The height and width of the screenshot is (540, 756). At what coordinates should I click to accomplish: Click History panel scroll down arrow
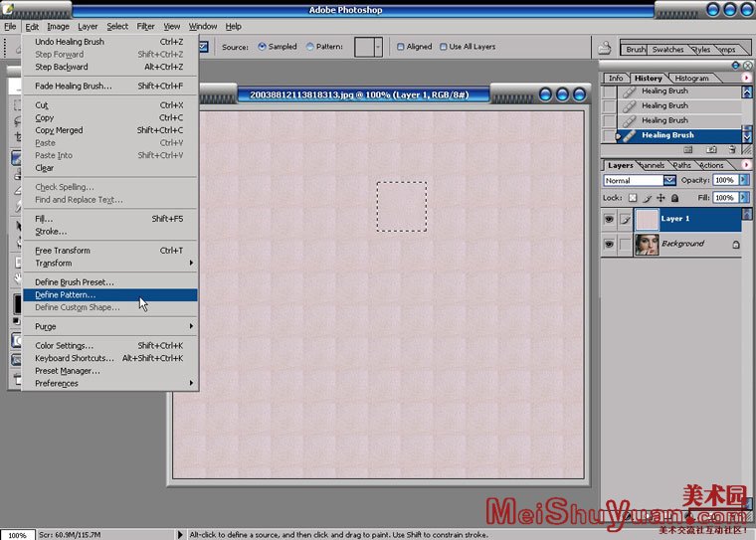(x=747, y=137)
